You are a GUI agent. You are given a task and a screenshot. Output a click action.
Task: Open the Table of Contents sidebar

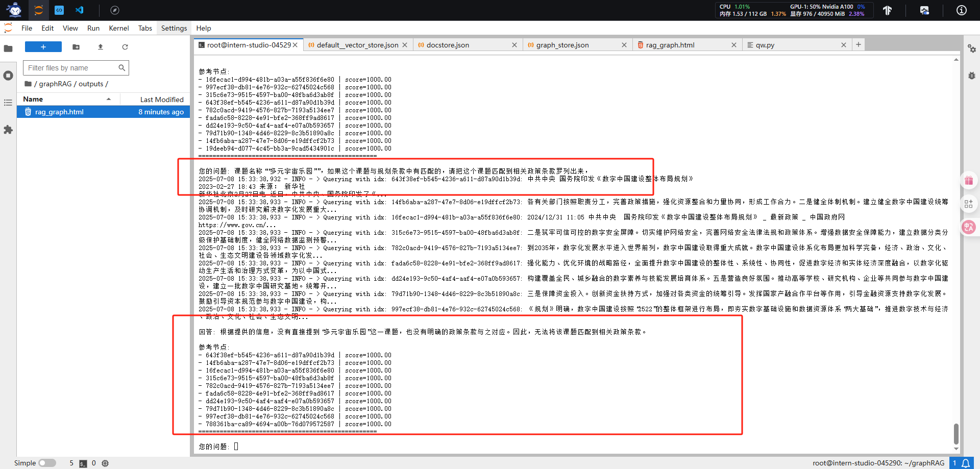click(8, 102)
